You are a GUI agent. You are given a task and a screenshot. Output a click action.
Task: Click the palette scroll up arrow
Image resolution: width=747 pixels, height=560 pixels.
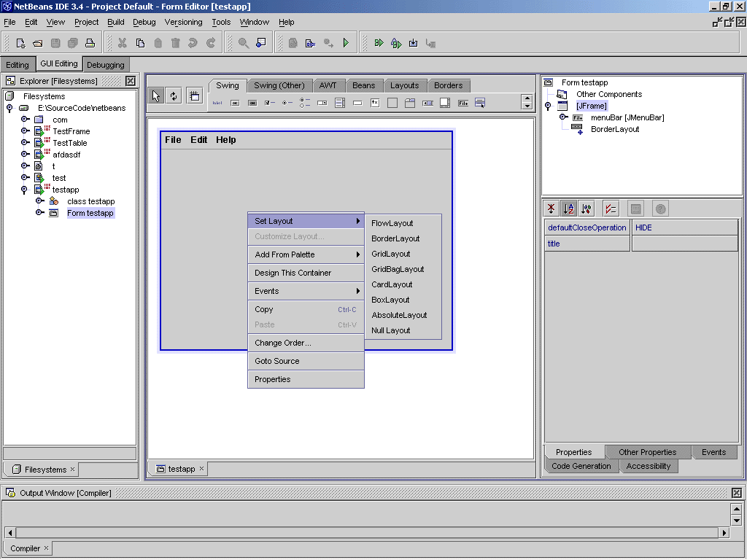point(527,98)
